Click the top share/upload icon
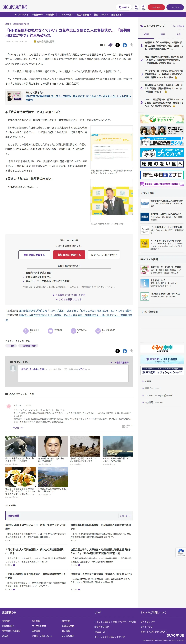This screenshot has height=644, width=186. (x=131, y=45)
